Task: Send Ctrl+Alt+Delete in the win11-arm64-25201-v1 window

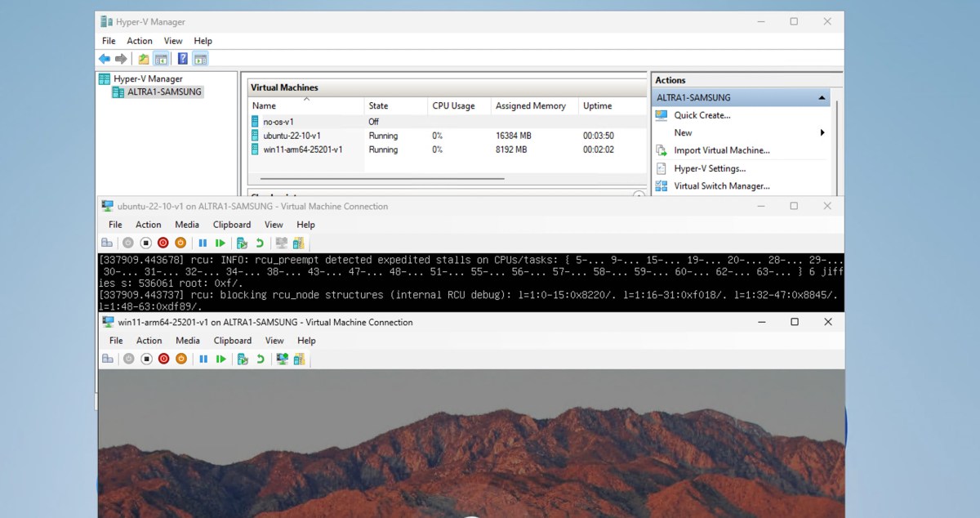Action: click(x=107, y=359)
